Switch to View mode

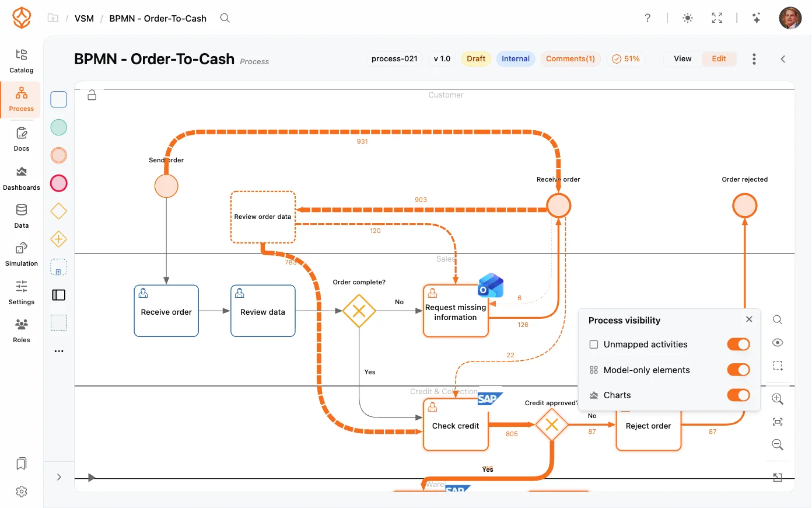coord(682,59)
